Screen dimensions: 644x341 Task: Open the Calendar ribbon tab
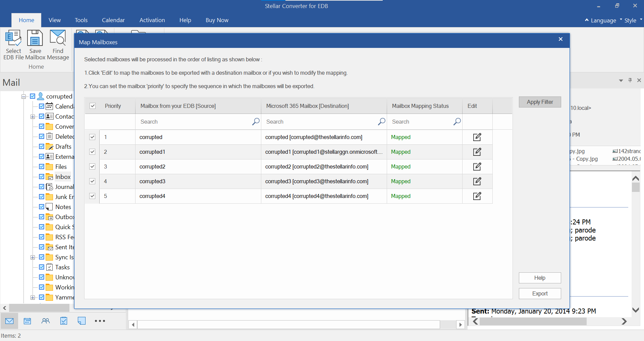coord(113,20)
